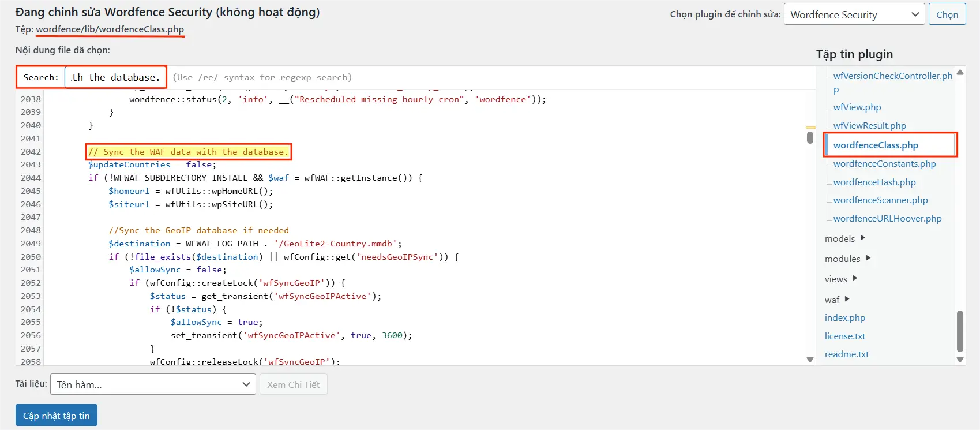Open wordfenceURLHoover.php file
Image resolution: width=980 pixels, height=430 pixels.
(x=887, y=219)
